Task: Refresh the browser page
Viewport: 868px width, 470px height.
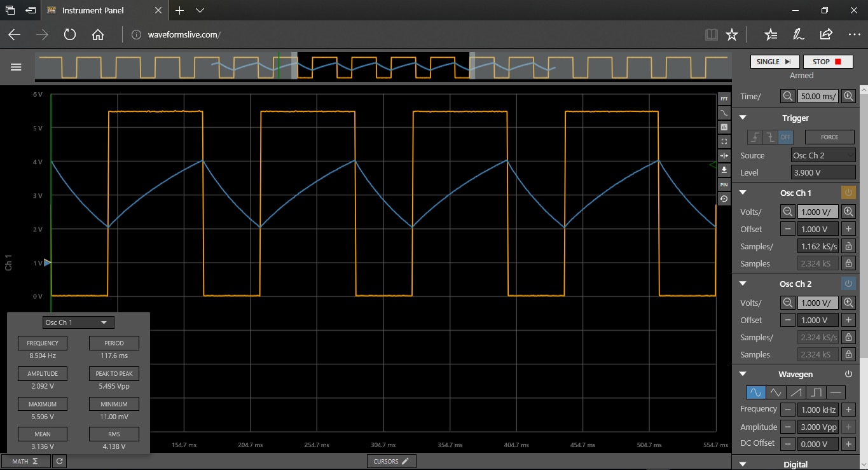Action: point(70,35)
